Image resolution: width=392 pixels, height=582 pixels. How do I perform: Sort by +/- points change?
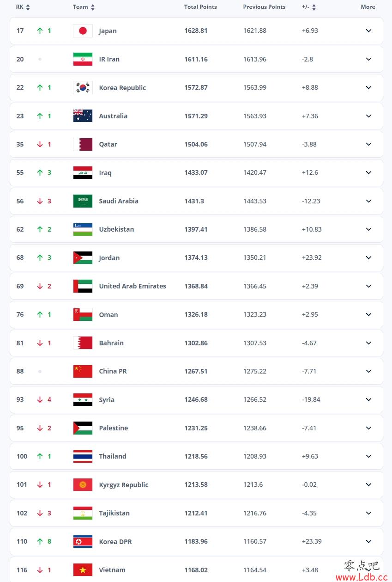tap(314, 7)
